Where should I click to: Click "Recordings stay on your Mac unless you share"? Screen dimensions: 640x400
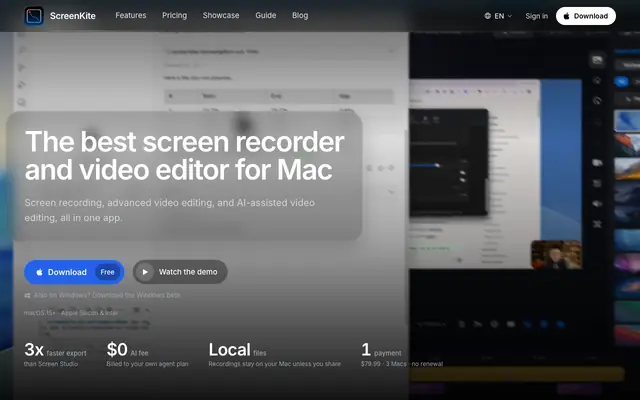(x=274, y=364)
